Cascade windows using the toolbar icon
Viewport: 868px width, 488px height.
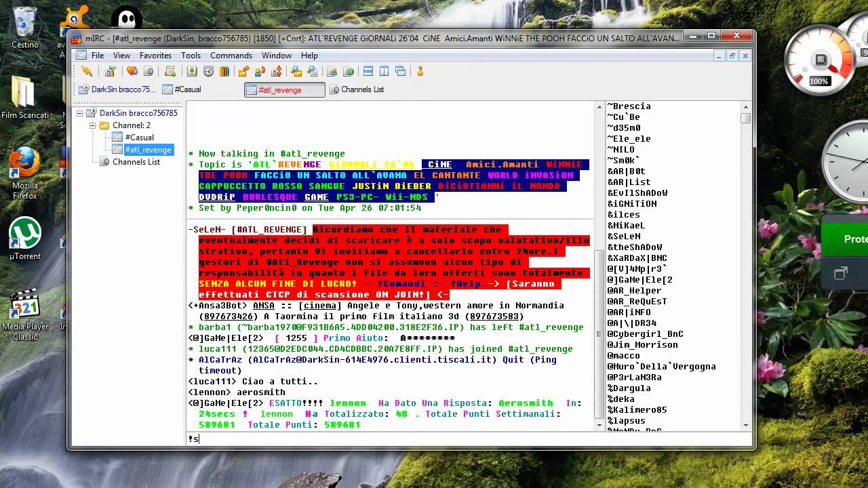[401, 71]
